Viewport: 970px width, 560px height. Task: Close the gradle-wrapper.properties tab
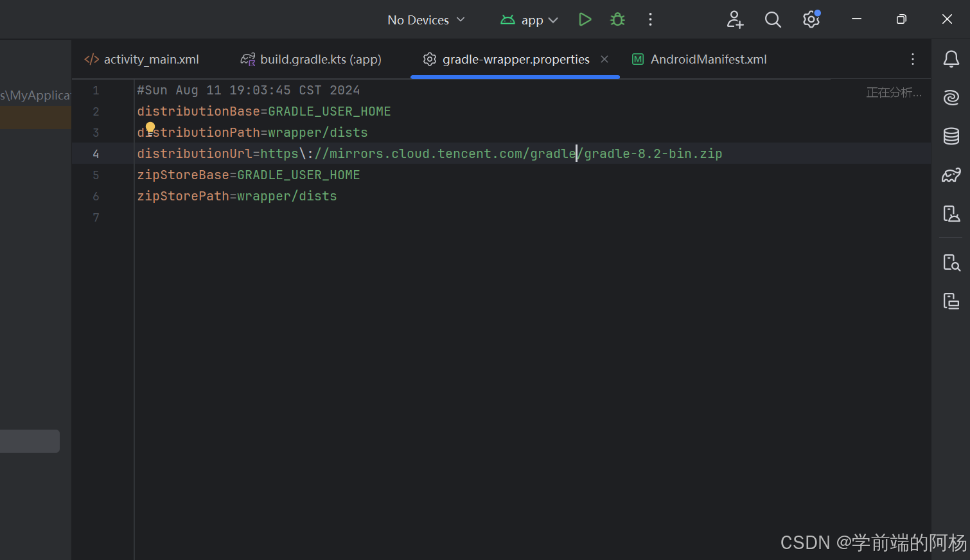[x=604, y=59]
